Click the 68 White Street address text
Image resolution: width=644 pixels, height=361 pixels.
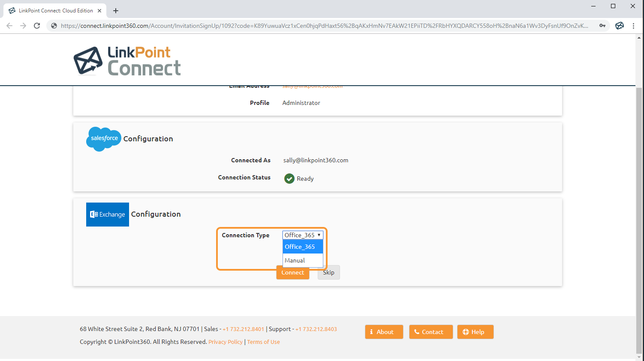[x=140, y=329]
